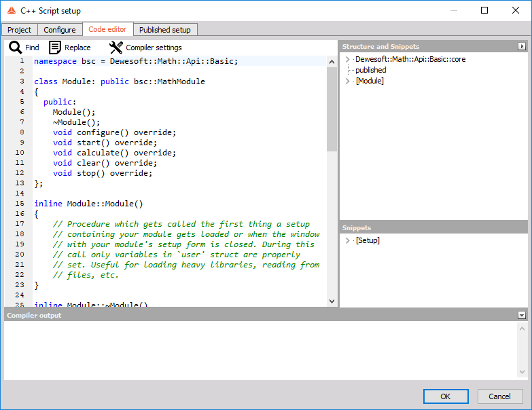Click 'inline Module::Module()' on line 15
The height and width of the screenshot is (410, 532).
coord(88,204)
